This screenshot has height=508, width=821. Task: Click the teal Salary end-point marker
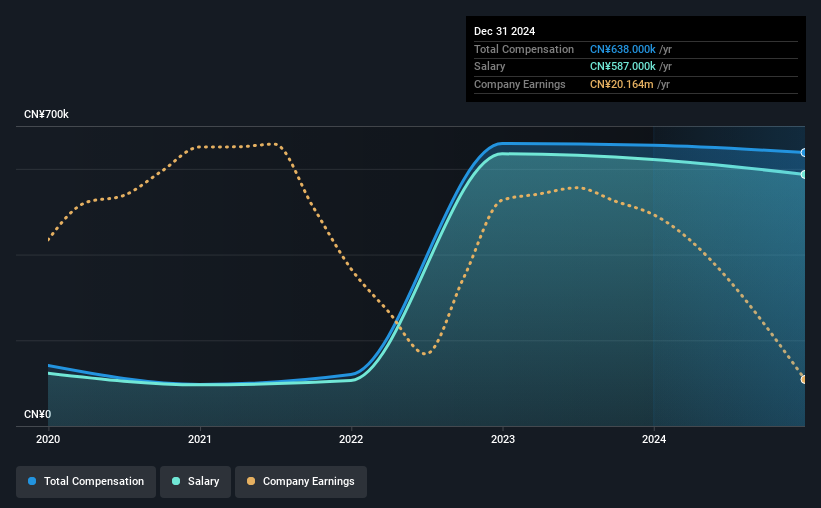[x=804, y=174]
